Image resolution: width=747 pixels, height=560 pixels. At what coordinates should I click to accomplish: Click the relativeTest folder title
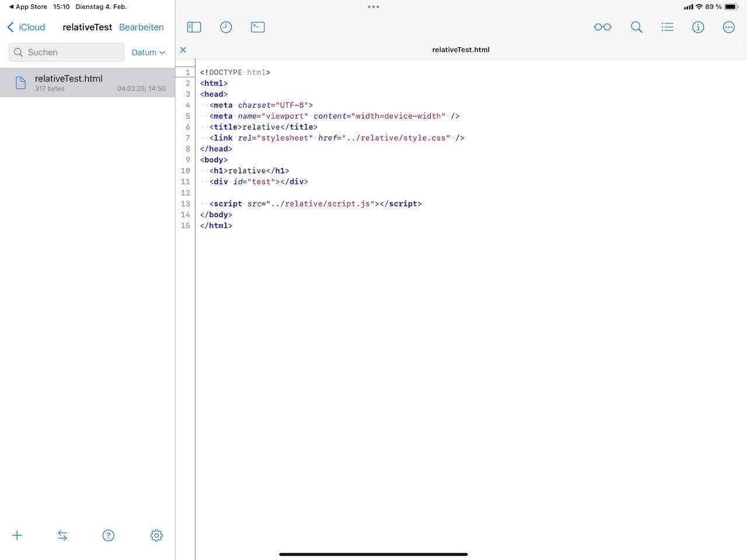[x=88, y=27]
